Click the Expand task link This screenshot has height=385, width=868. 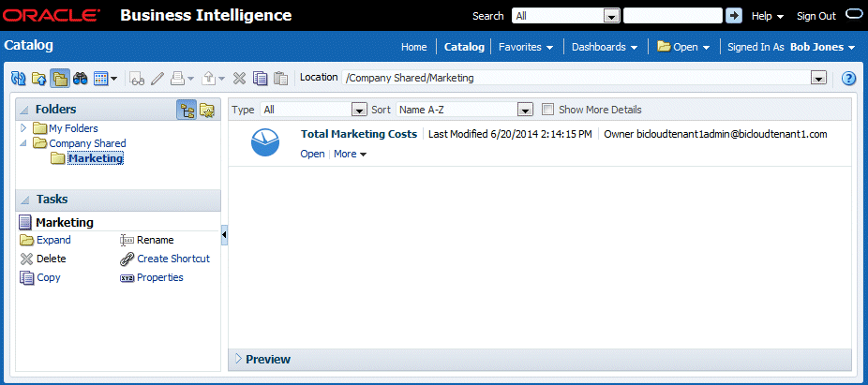[53, 240]
